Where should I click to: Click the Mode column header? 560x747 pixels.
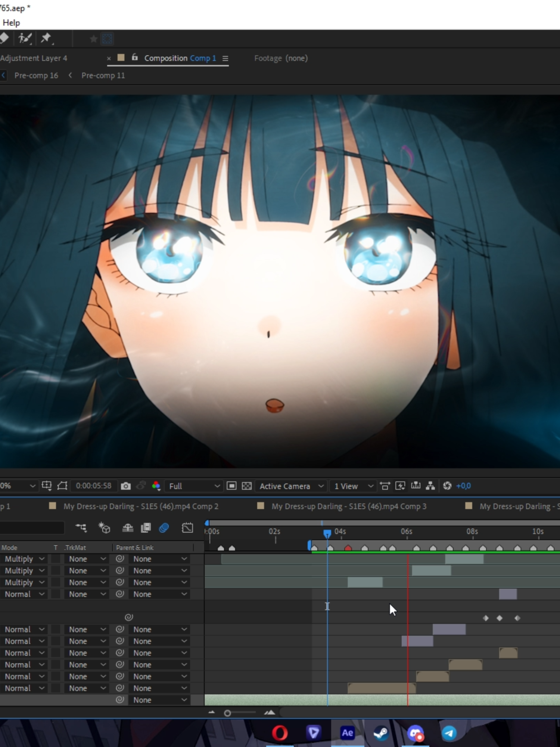click(x=9, y=548)
